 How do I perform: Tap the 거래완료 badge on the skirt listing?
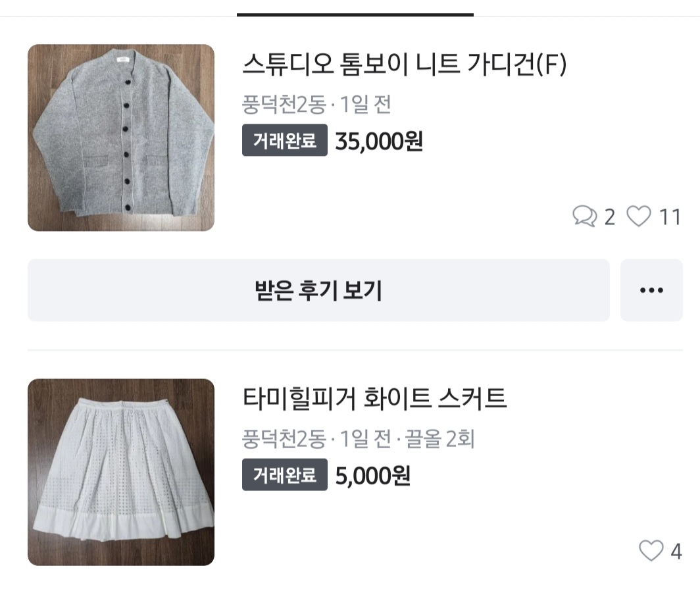284,474
